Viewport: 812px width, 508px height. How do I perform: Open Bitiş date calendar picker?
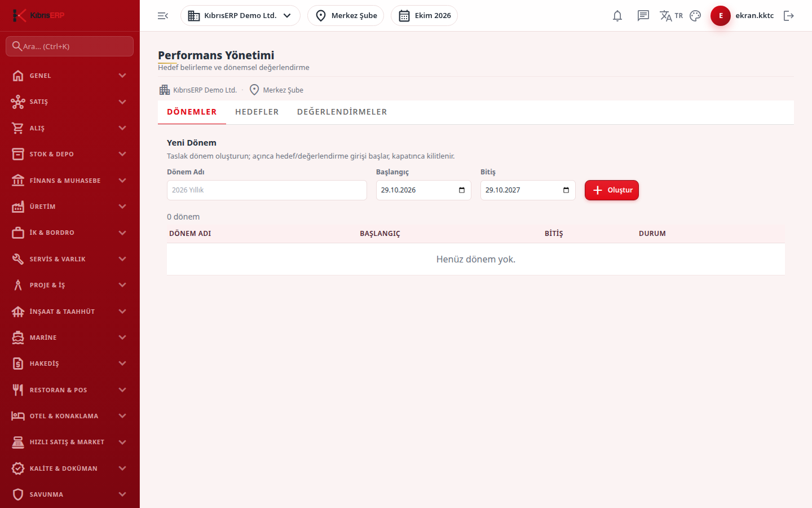point(566,190)
